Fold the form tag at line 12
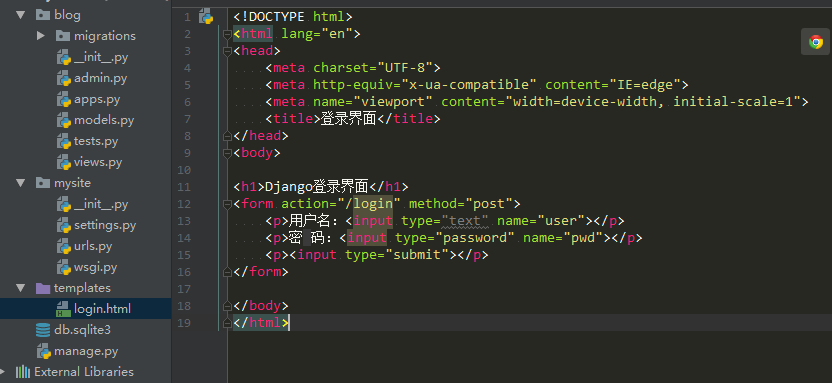Screen dimensions: 832x383 coord(228,204)
